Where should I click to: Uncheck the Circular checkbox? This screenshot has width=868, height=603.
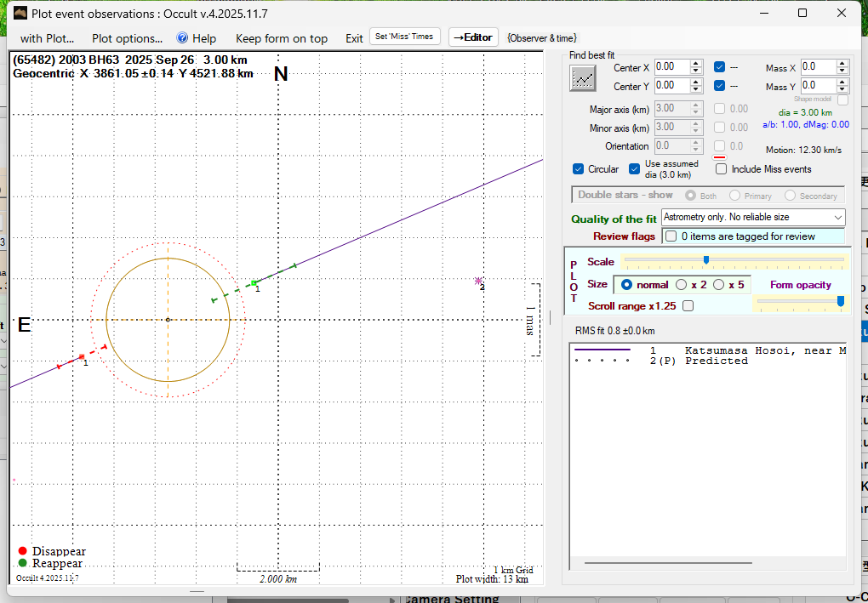pyautogui.click(x=579, y=169)
